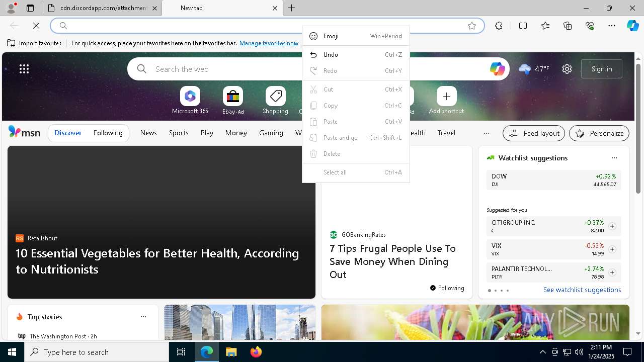Open Copilot from the search box

tap(497, 69)
